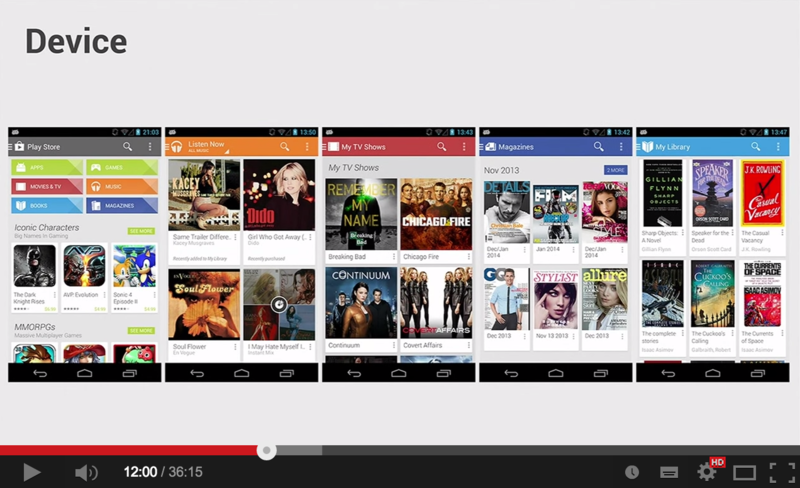The image size is (800, 488).
Task: Open the Magazines icon drawer
Action: tap(488, 147)
